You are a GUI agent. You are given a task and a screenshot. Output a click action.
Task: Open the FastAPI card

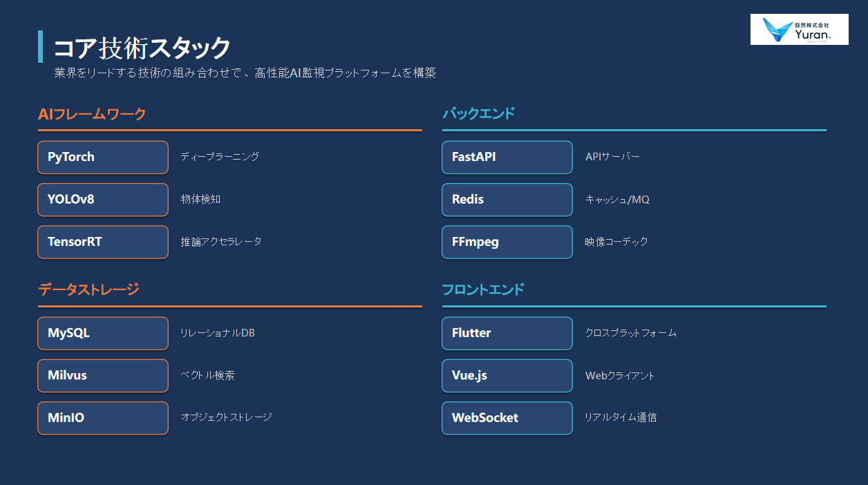pyautogui.click(x=507, y=158)
